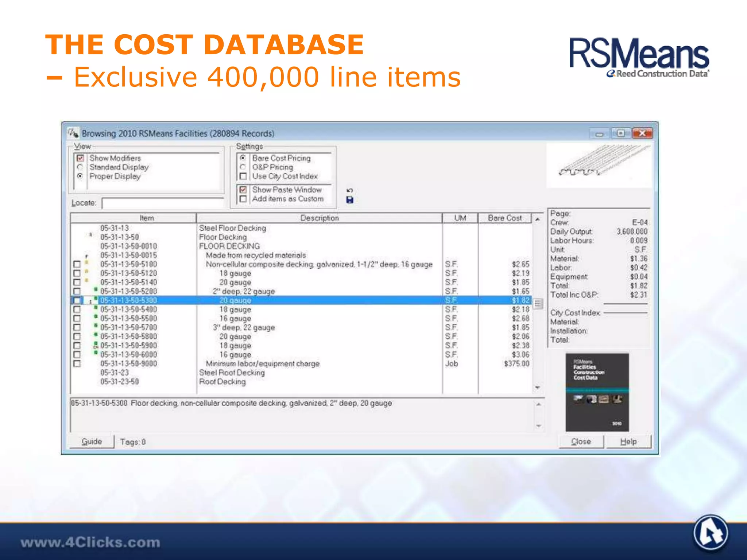Check the box for item 05-31-13-50-5120
Image resolution: width=747 pixels, height=560 pixels.
(x=77, y=273)
